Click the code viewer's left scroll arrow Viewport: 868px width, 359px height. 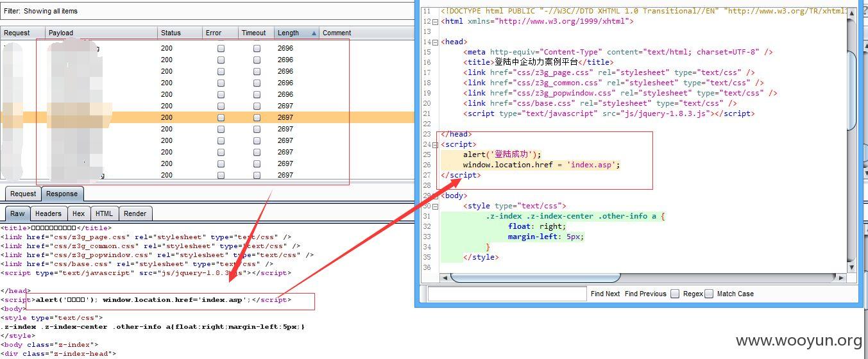(x=445, y=278)
